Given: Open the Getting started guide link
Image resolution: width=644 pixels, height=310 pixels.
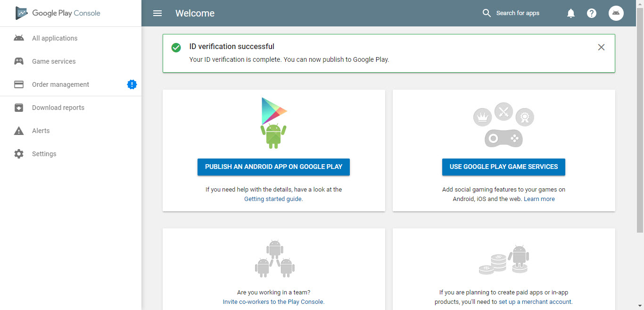Looking at the screenshot, I should [272, 199].
